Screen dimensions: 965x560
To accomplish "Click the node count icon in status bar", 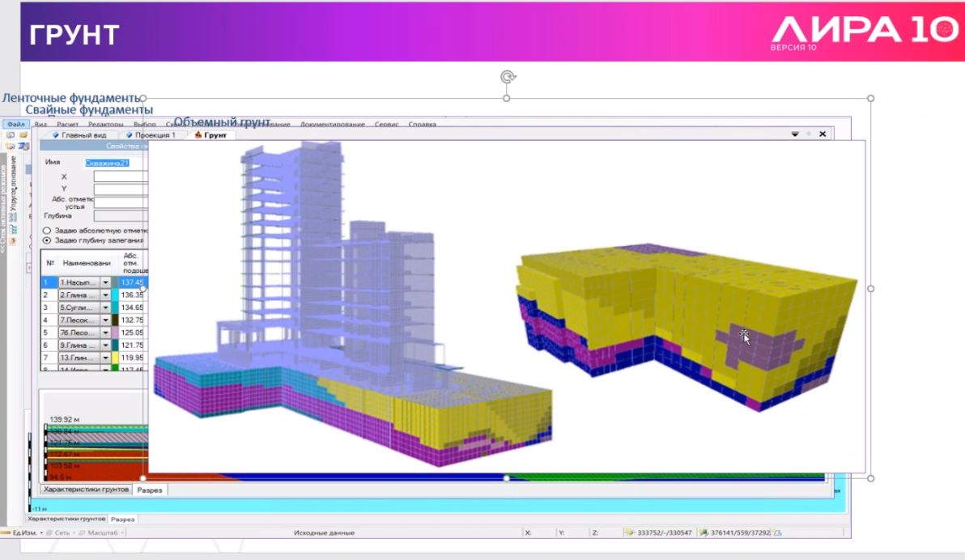I will pyautogui.click(x=629, y=533).
